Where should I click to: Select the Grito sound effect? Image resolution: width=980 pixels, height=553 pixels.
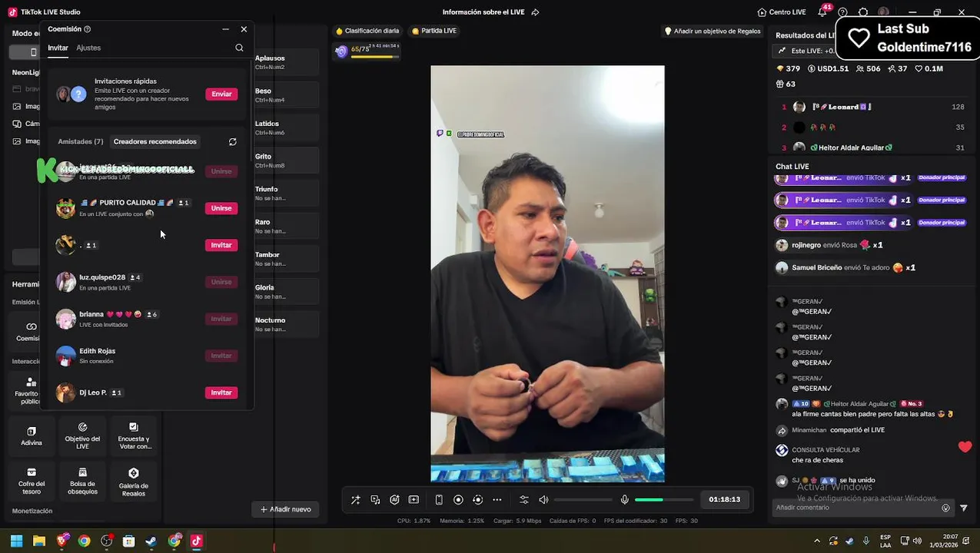(286, 161)
